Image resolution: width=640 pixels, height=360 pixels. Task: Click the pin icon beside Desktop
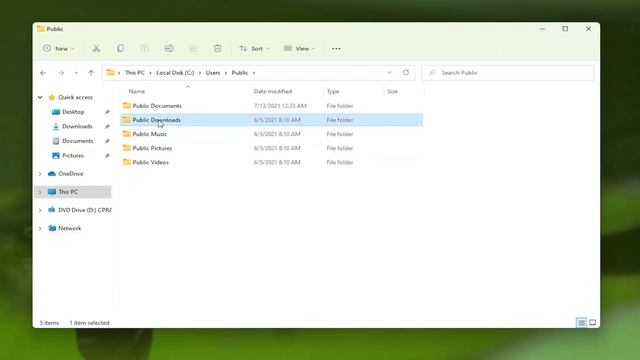click(x=107, y=112)
